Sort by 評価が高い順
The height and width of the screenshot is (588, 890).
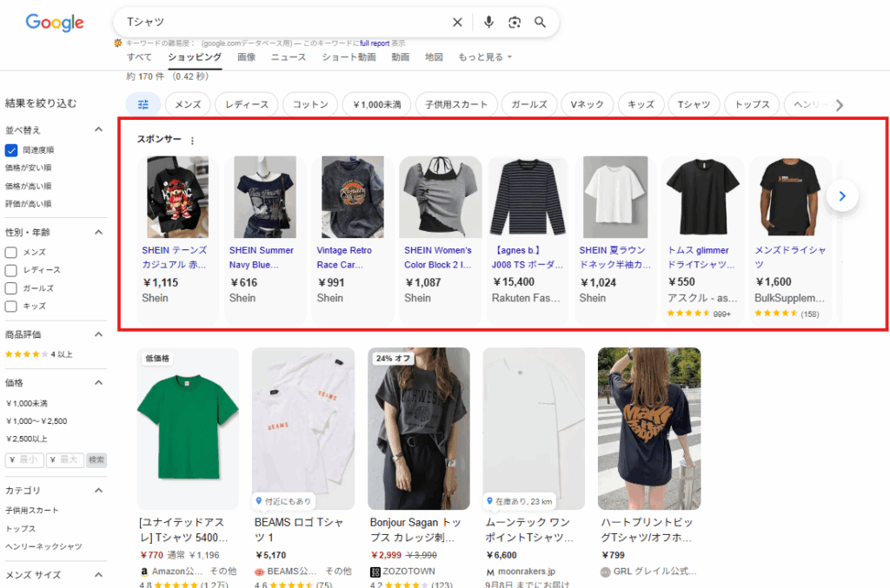[29, 203]
